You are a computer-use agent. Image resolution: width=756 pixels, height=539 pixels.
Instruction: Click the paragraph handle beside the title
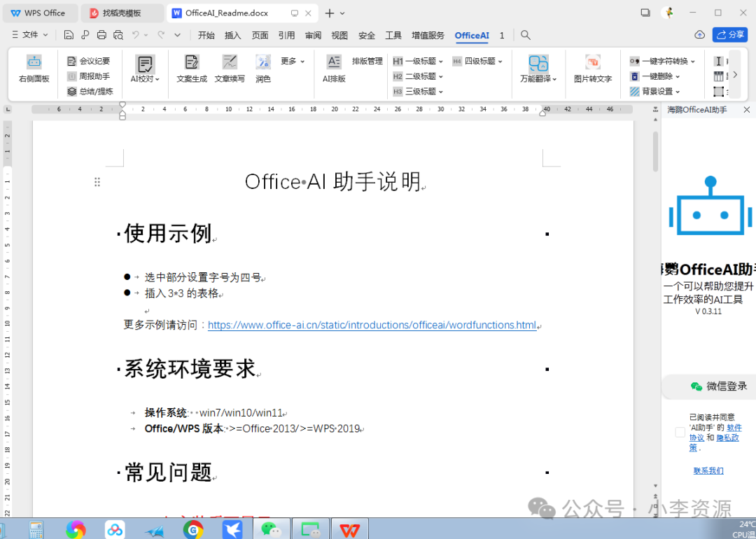(97, 182)
